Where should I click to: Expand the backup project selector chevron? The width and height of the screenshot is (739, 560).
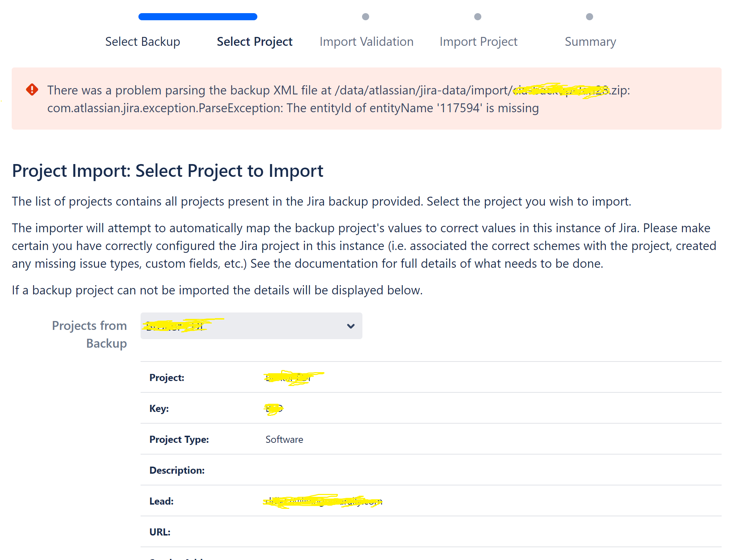pyautogui.click(x=350, y=326)
